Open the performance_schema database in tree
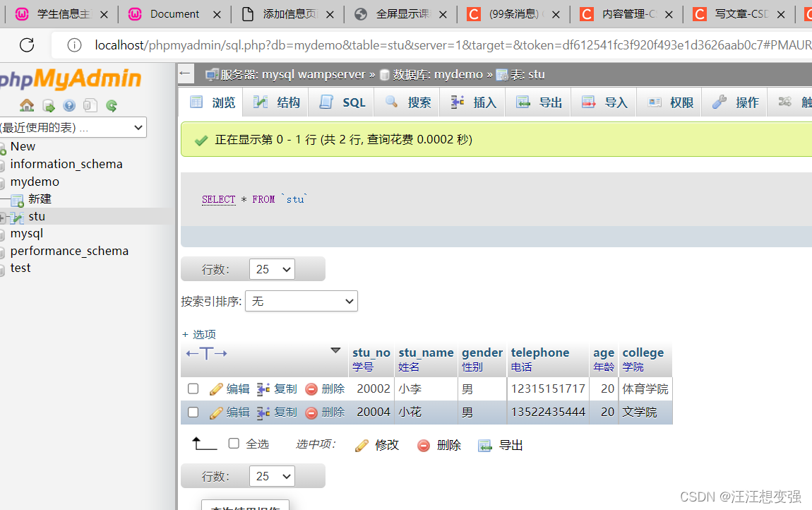812x510 pixels. (x=69, y=251)
